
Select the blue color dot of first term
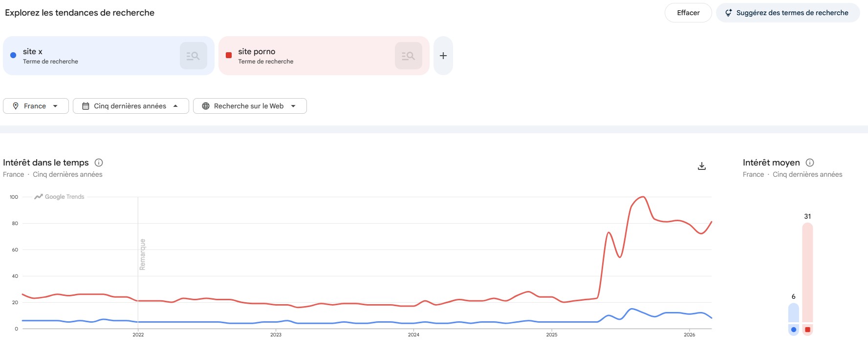click(x=13, y=55)
